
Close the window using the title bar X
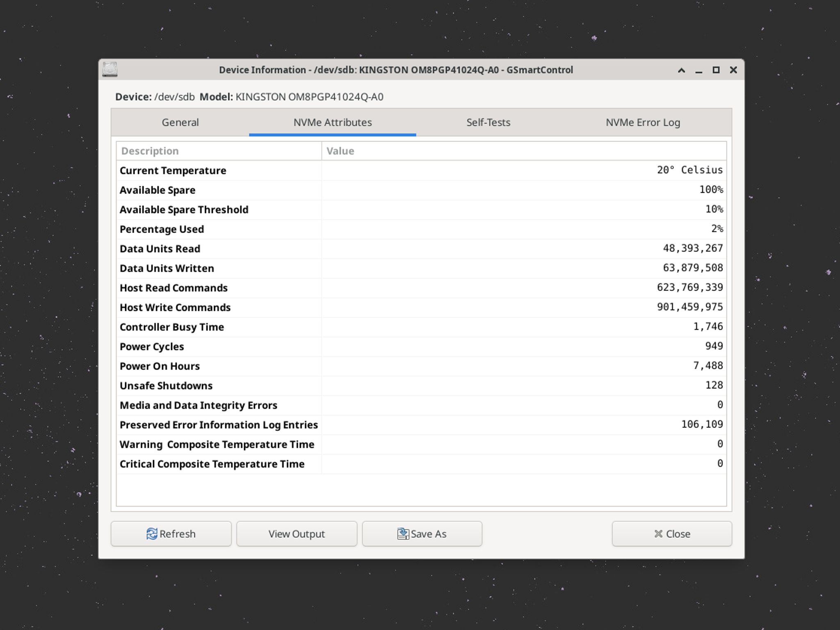point(733,70)
